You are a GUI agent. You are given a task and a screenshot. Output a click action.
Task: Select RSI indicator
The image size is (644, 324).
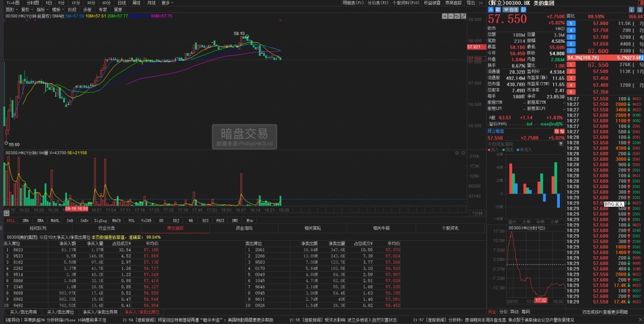point(205,220)
